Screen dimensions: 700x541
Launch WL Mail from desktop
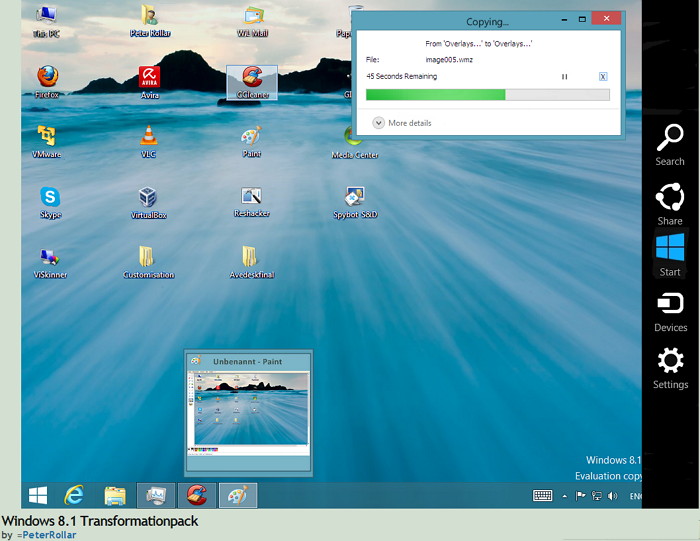[253, 20]
